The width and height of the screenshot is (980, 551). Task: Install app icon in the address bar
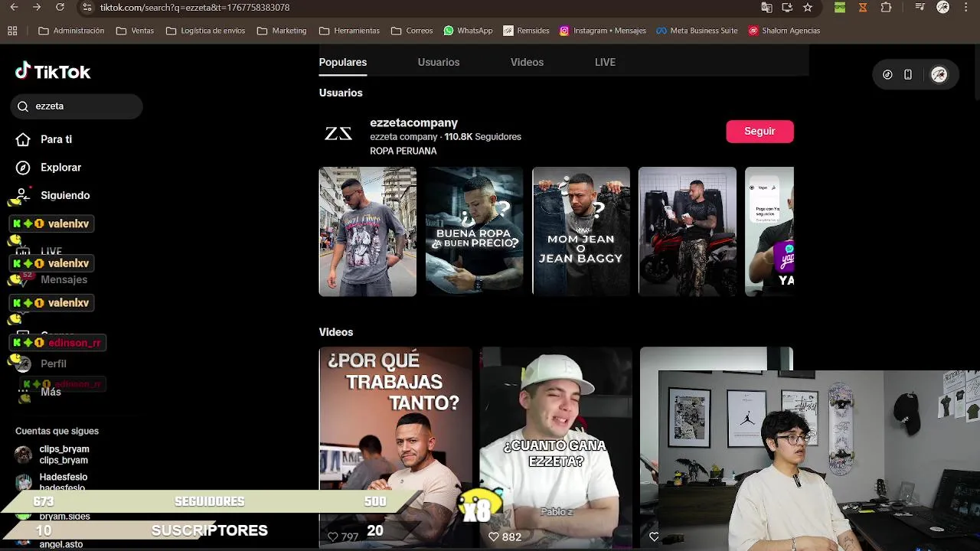pos(787,8)
